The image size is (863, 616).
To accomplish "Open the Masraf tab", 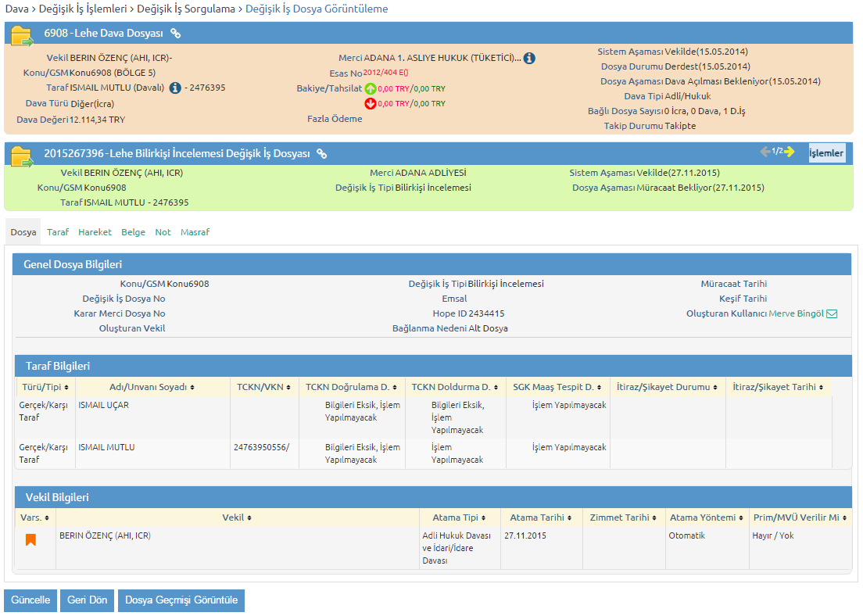I will click(x=195, y=232).
